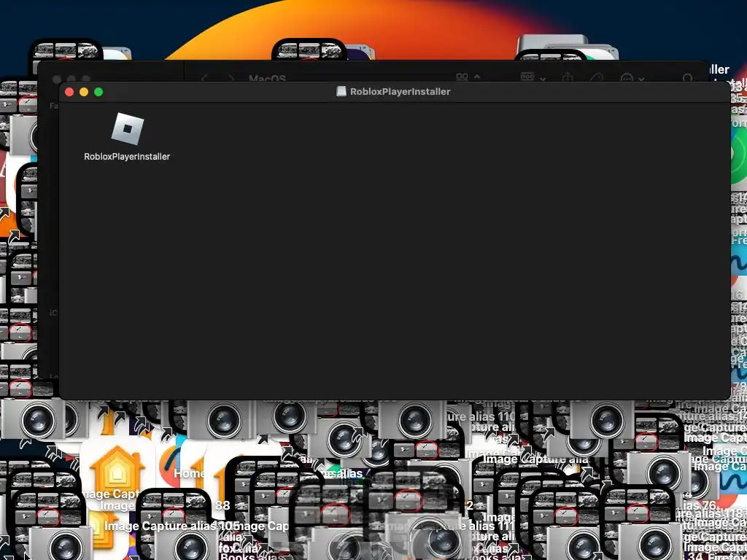The image size is (747, 560).
Task: Click the Tags icon in MacOS window
Action: 596,77
